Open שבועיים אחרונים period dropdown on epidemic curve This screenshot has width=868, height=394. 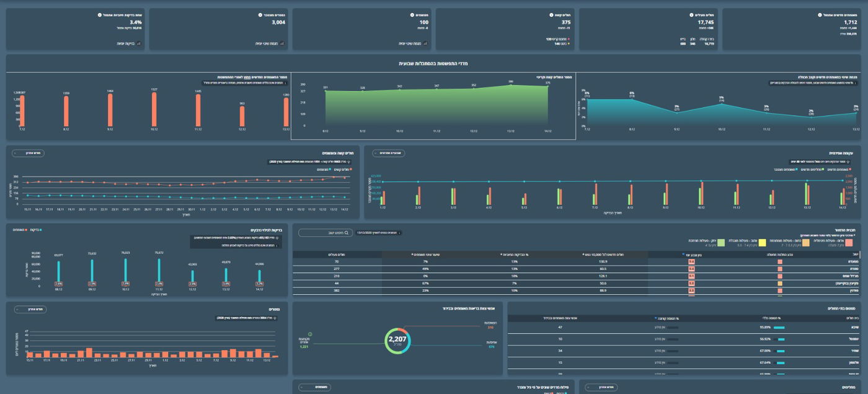[388, 153]
